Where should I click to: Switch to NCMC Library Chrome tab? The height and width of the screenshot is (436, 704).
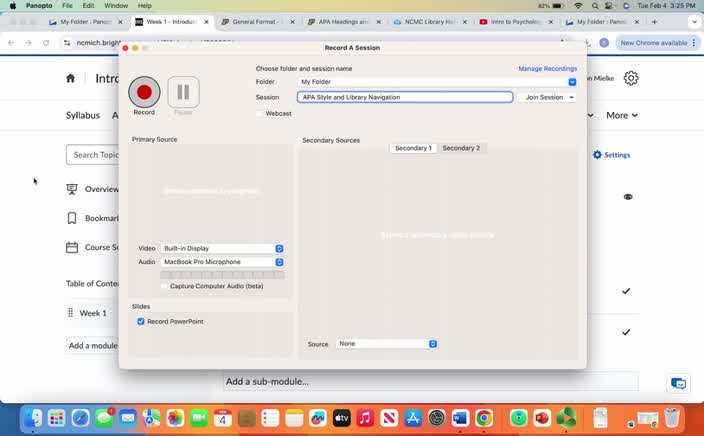(430, 22)
